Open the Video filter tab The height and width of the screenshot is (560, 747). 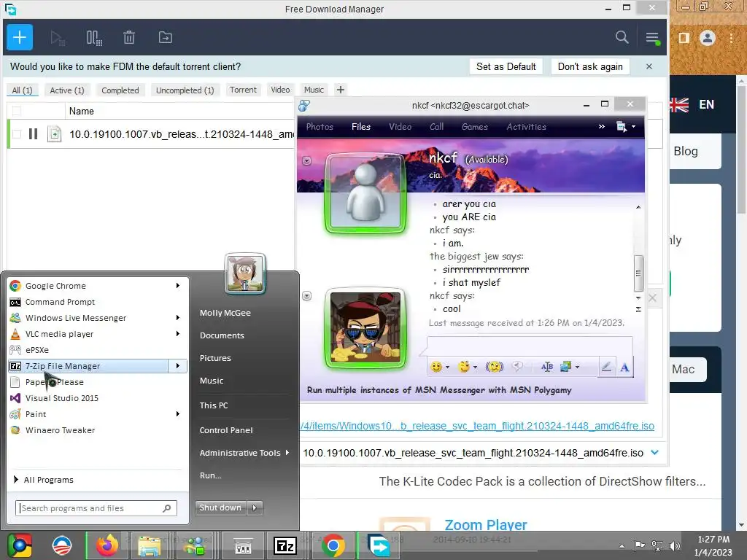[280, 90]
